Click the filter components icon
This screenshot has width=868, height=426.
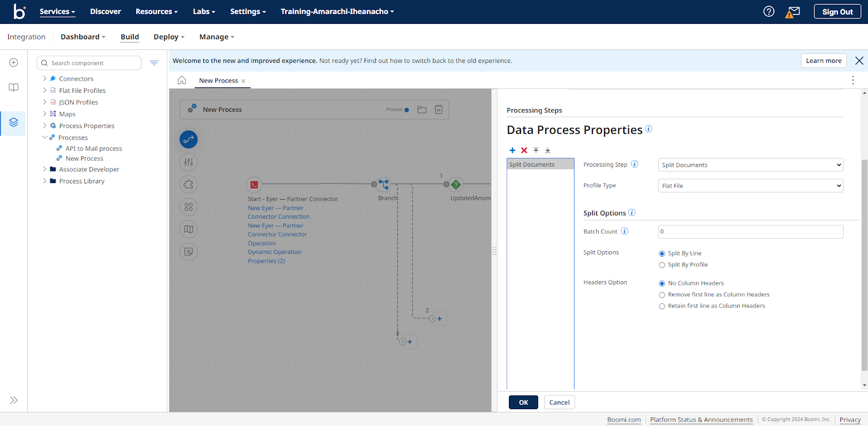tap(154, 63)
